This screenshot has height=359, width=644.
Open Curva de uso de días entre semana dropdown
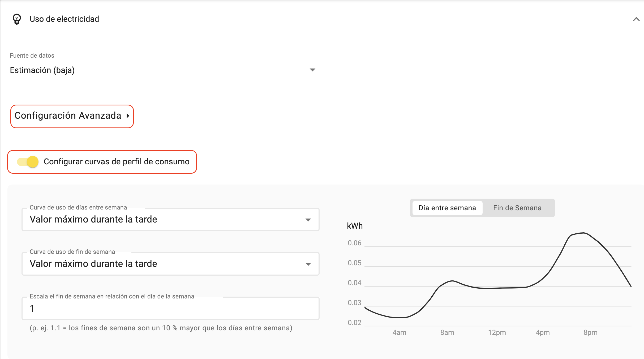click(x=170, y=219)
